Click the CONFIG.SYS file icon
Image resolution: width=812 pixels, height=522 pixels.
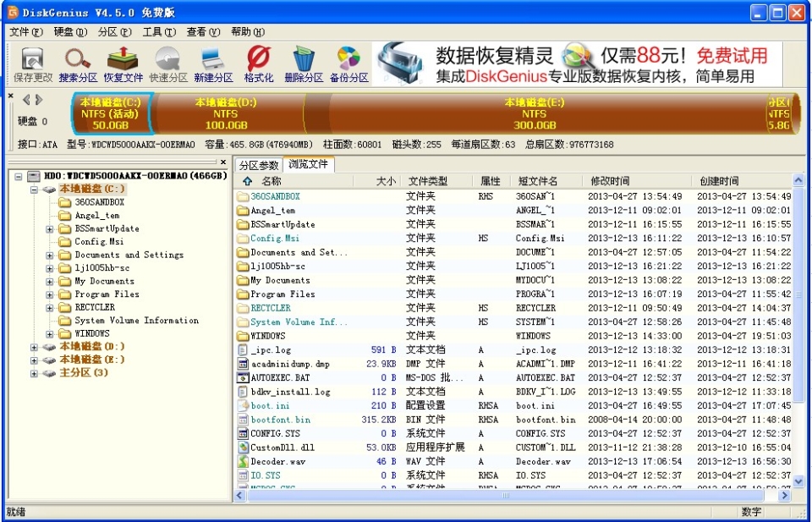coord(243,433)
